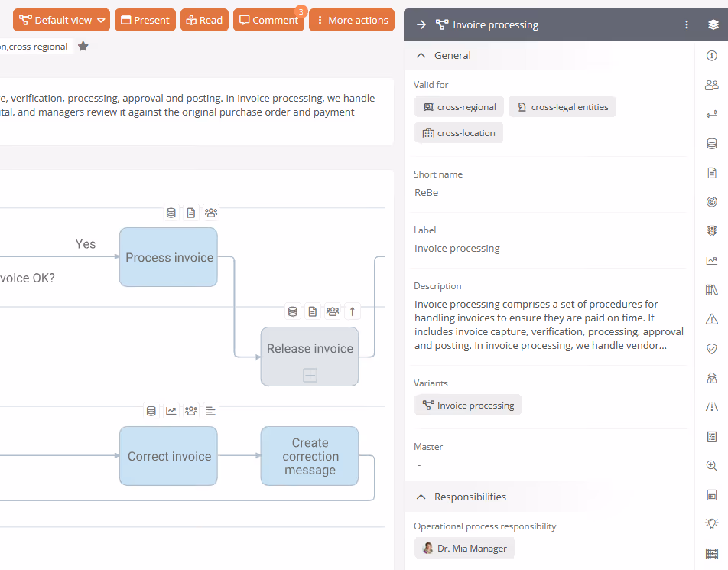
Task: Open the target goals icon in the sidebar
Action: (711, 202)
